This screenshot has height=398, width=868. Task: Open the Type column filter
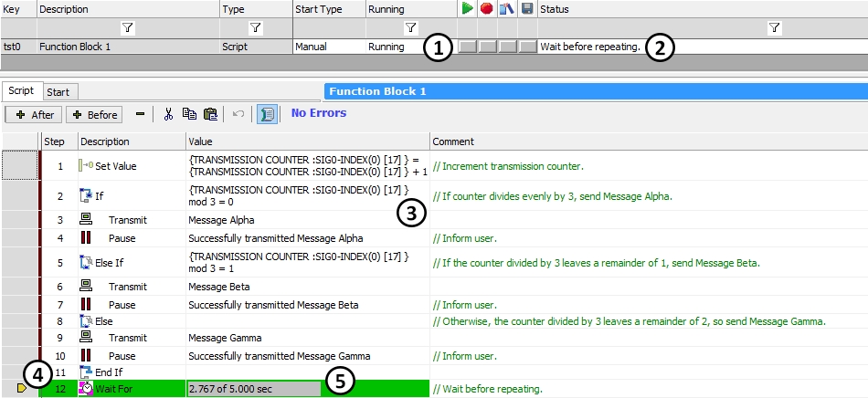point(256,28)
